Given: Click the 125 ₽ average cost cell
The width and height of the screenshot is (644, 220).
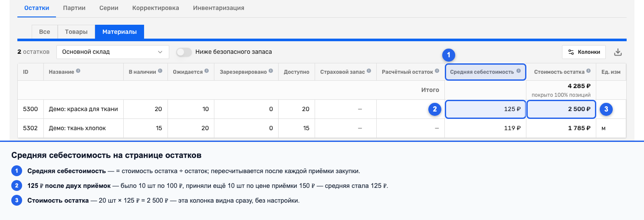Looking at the screenshot, I should (486, 109).
